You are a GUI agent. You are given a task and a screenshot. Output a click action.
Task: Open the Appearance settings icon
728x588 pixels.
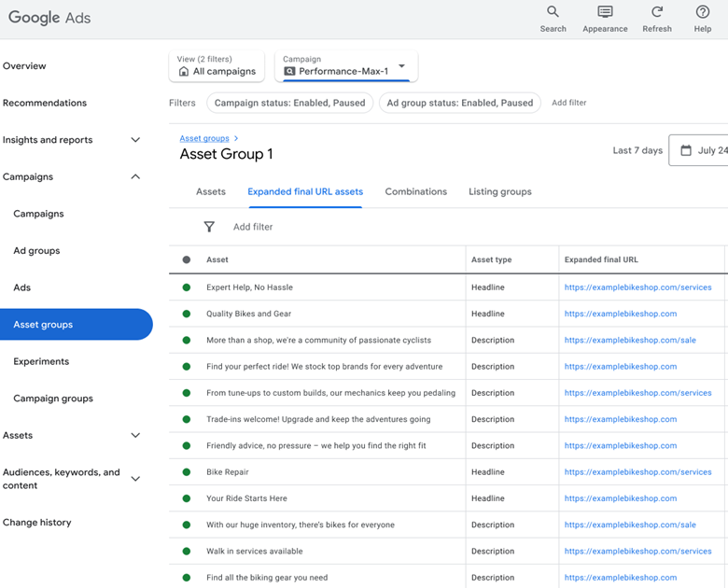(x=605, y=12)
